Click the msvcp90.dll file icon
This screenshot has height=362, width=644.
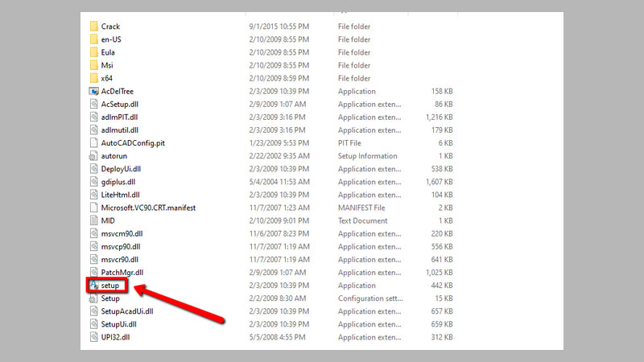tap(93, 246)
